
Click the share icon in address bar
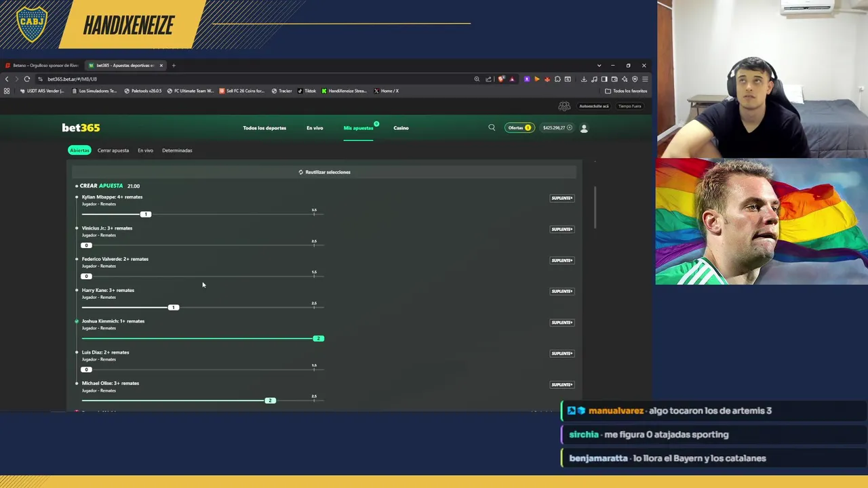coord(488,79)
